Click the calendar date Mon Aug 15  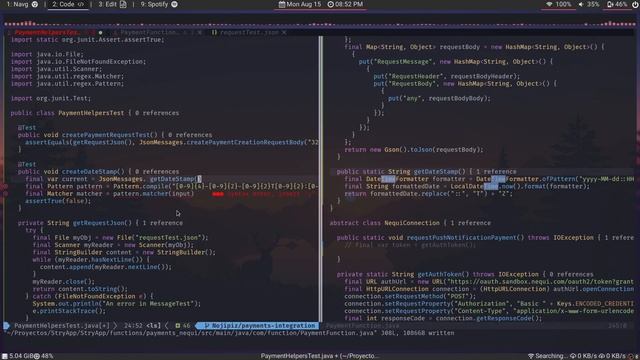point(300,4)
